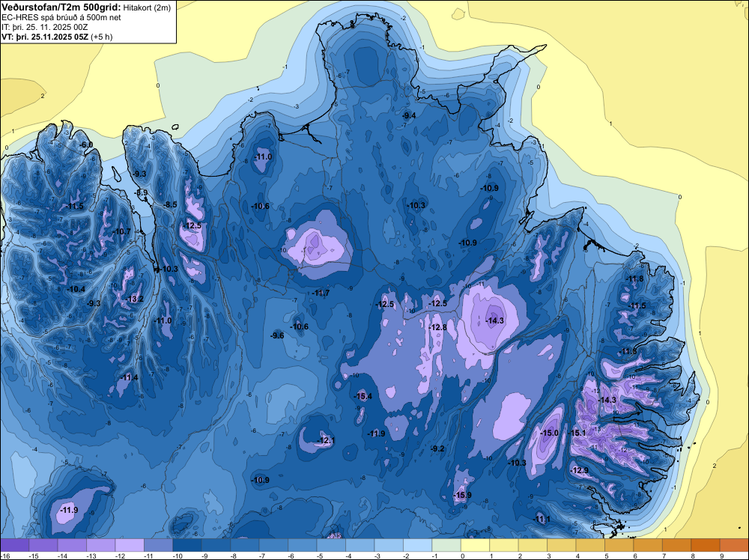This screenshot has height=560, width=749.
Task: Select legend swatch between -14 and -13
Action: pyautogui.click(x=72, y=545)
